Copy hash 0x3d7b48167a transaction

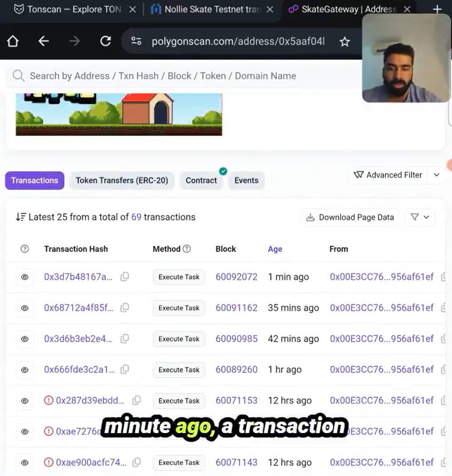125,276
